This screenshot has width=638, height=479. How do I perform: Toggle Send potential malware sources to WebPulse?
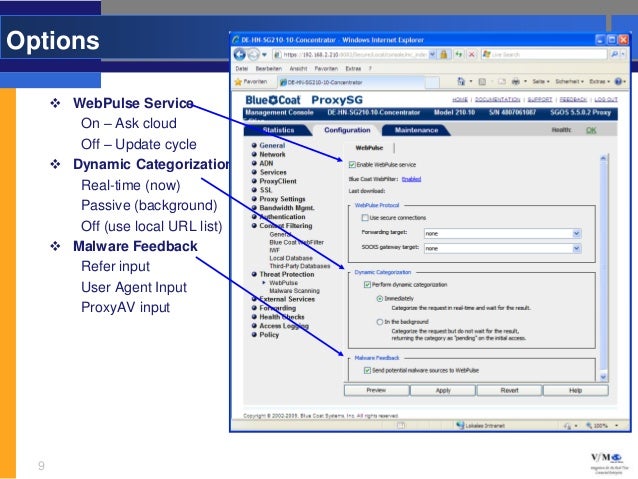(x=367, y=370)
